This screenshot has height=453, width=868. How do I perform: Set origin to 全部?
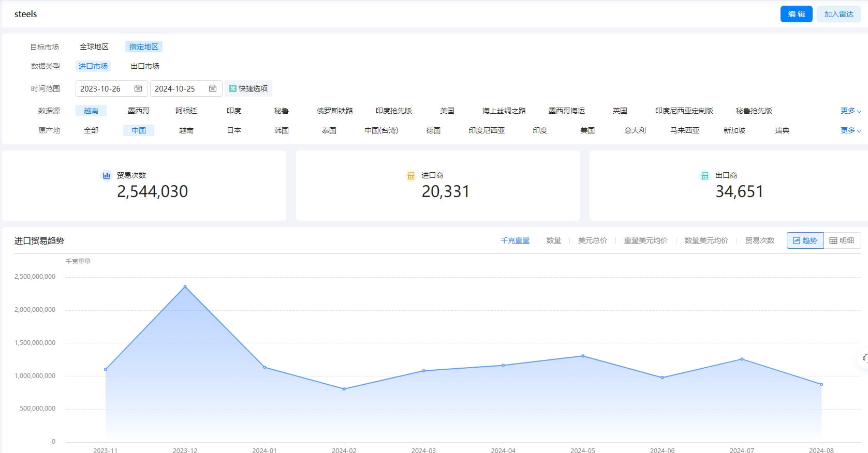click(x=91, y=130)
